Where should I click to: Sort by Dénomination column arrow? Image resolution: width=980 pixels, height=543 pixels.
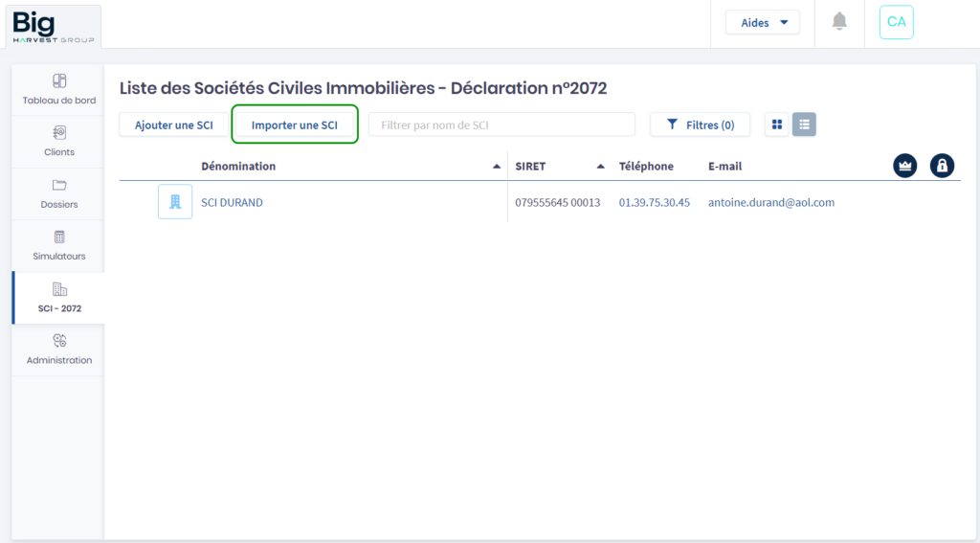pos(496,167)
